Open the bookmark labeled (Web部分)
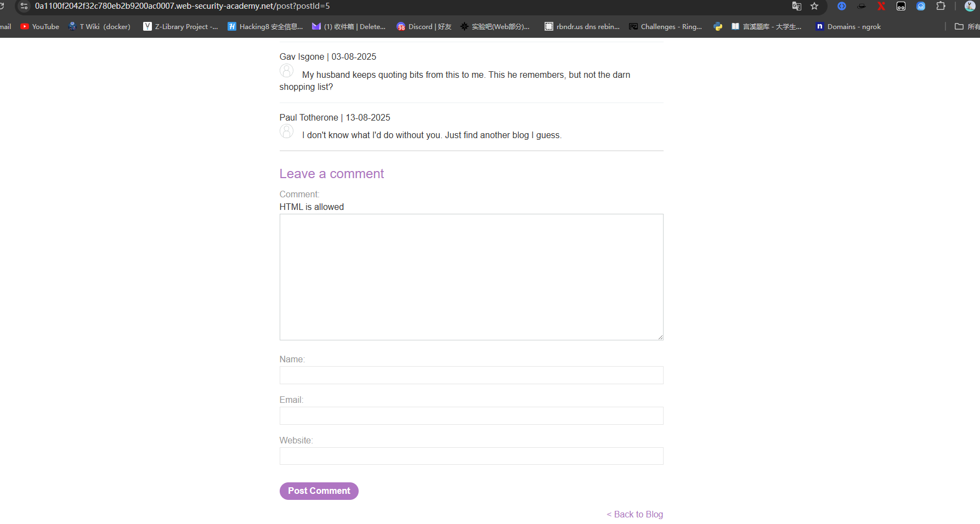Screen dimensions: 980x524 point(495,26)
